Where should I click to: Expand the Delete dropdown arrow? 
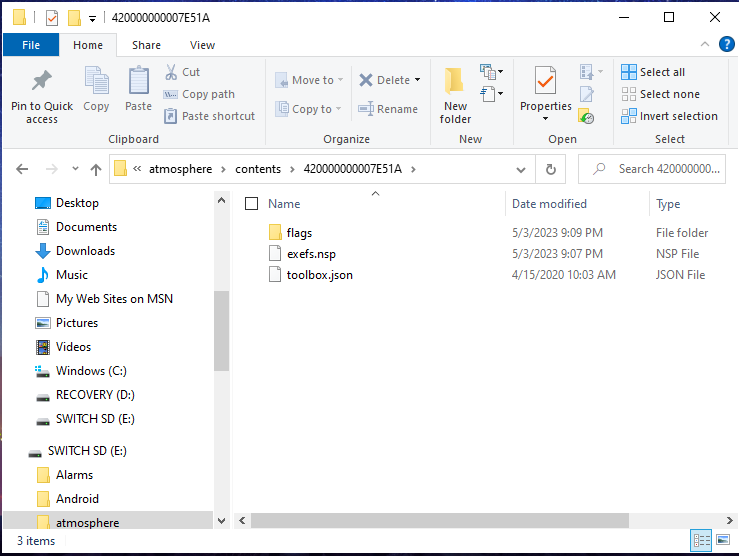pos(418,80)
